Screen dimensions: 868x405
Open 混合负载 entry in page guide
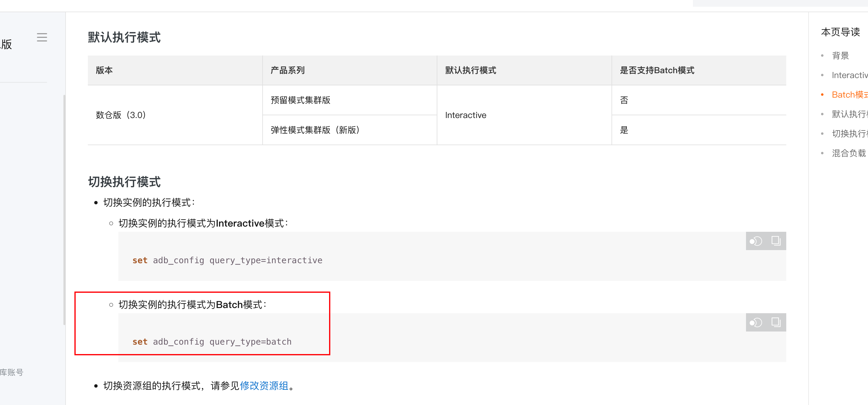(x=848, y=153)
